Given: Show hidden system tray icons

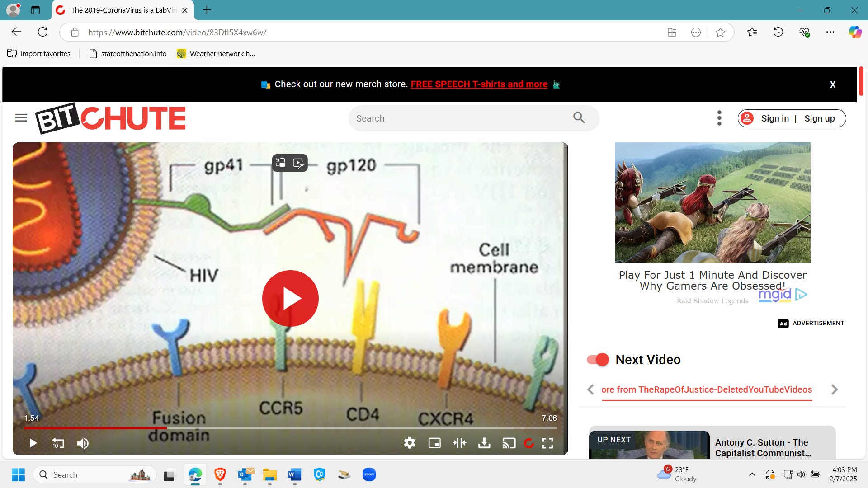Looking at the screenshot, I should 752,474.
